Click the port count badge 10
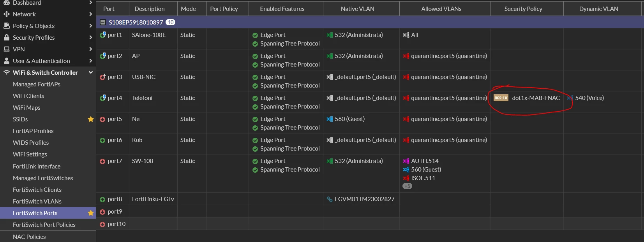 click(171, 23)
